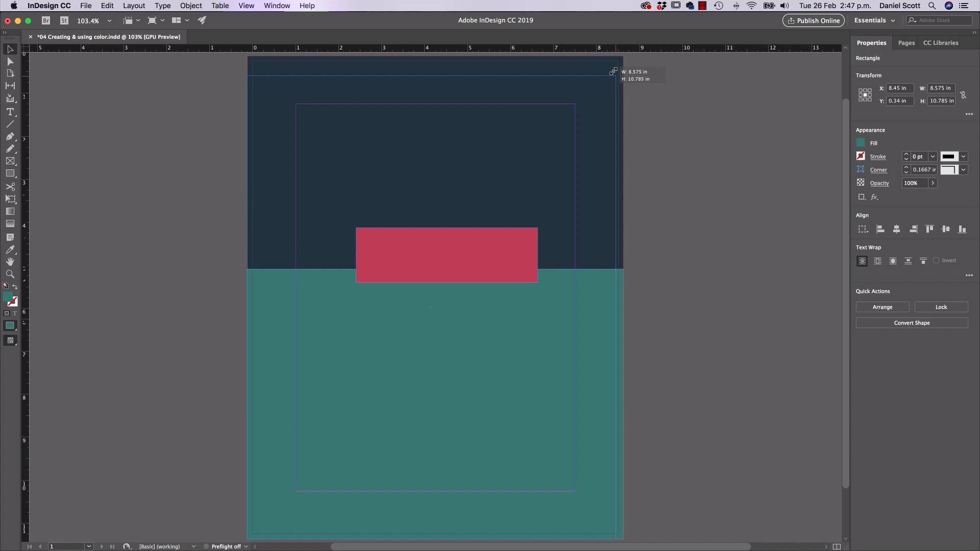
Task: Click the Convert Shape button
Action: coord(911,322)
